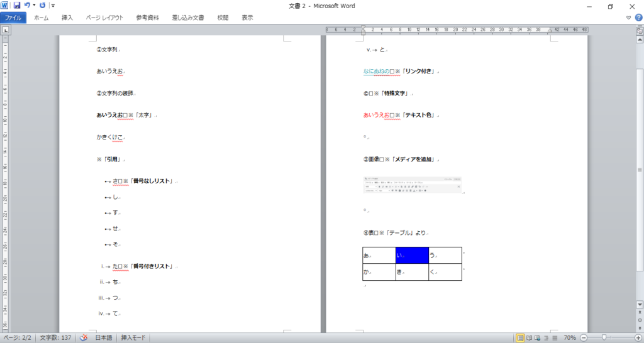Click the Save icon in quick access toolbar
The height and width of the screenshot is (343, 644).
17,5
